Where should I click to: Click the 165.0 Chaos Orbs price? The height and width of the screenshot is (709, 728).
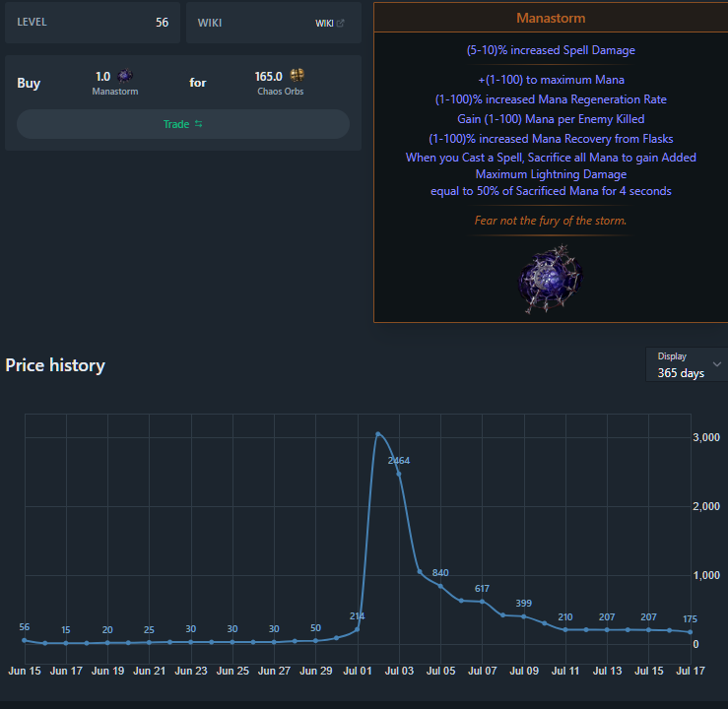pos(268,76)
